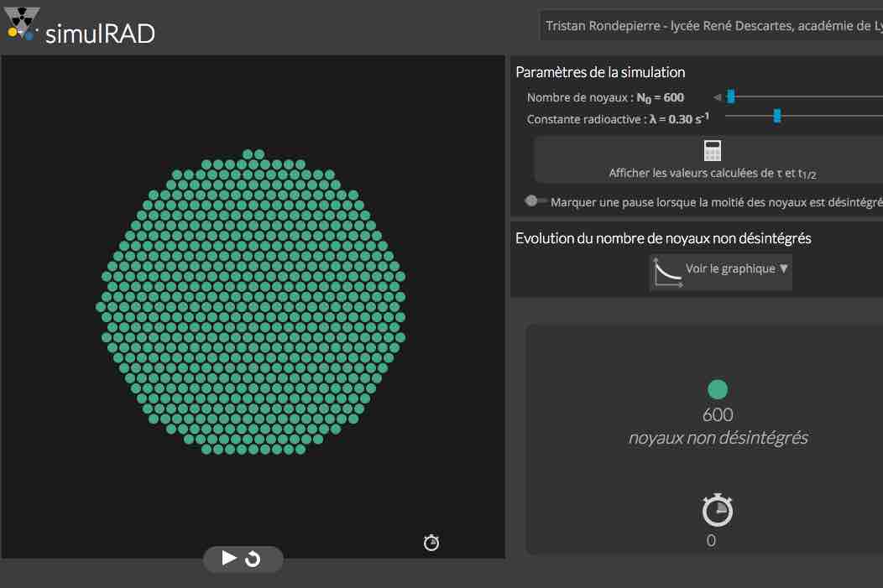Reset the simulation with the circular arrow
The width and height of the screenshot is (883, 588).
pyautogui.click(x=253, y=559)
